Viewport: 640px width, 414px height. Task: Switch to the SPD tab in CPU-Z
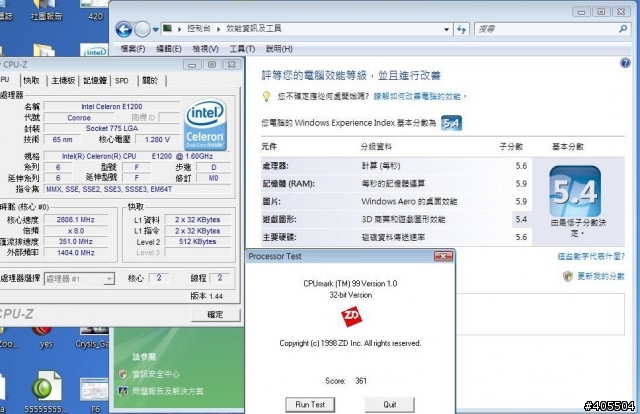click(x=122, y=80)
